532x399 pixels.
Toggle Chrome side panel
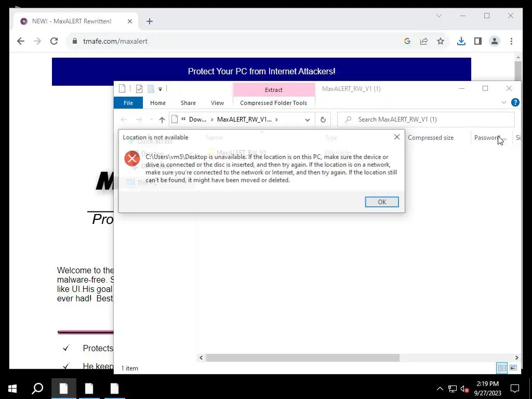(478, 41)
